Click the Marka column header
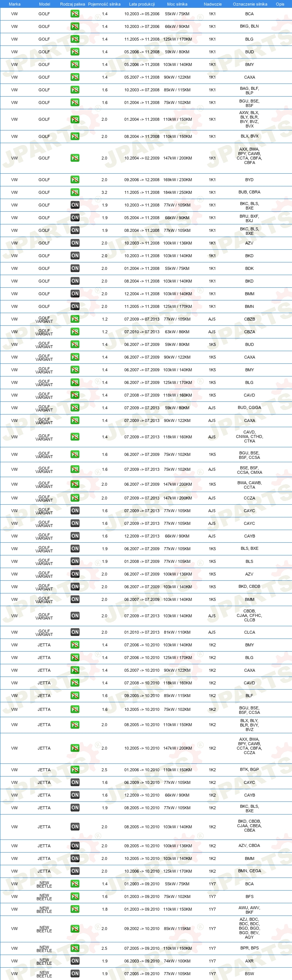 click(x=15, y=4)
